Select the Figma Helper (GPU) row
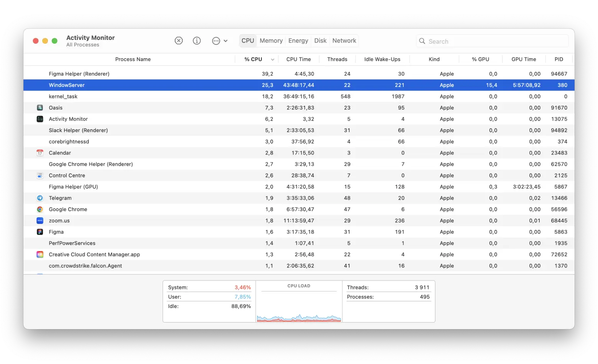The width and height of the screenshot is (598, 364). [x=299, y=187]
